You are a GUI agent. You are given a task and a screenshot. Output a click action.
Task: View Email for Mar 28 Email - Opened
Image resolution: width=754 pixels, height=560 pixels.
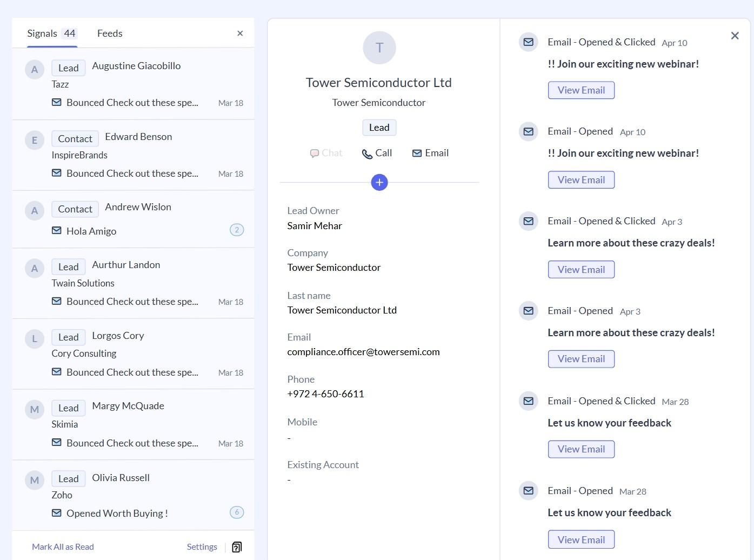pyautogui.click(x=581, y=539)
